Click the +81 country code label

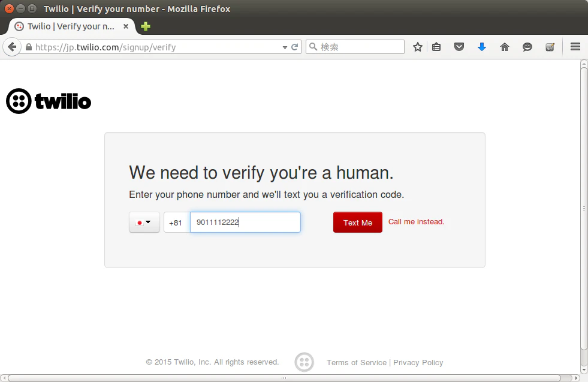coord(176,222)
